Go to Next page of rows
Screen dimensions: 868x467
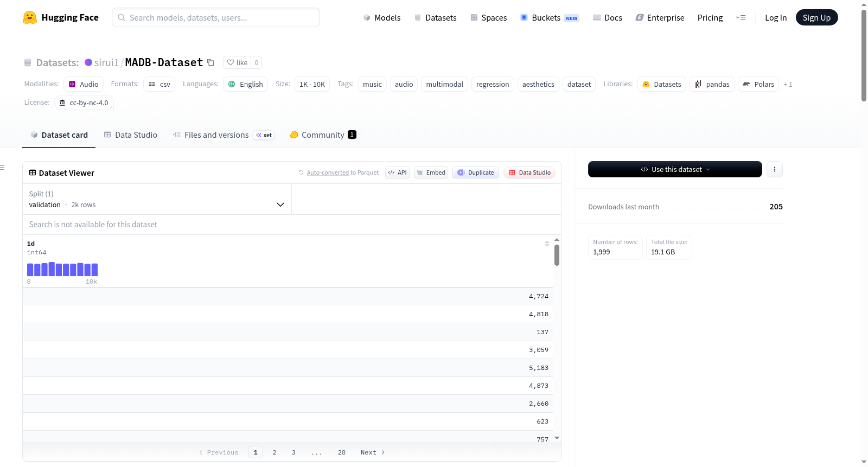373,452
